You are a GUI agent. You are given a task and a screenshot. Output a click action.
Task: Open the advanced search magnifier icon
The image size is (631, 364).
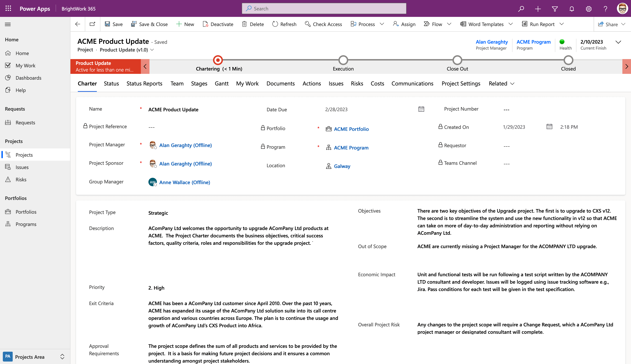point(521,9)
